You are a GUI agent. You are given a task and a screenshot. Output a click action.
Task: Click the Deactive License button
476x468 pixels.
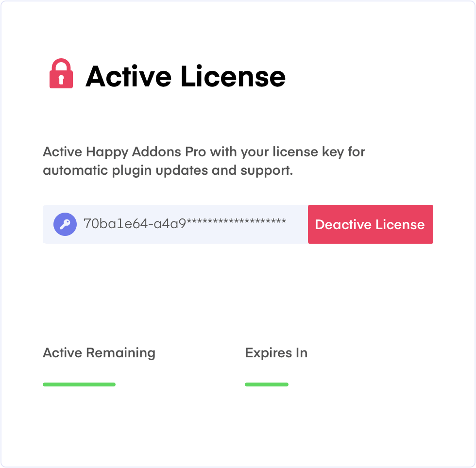[x=370, y=224]
